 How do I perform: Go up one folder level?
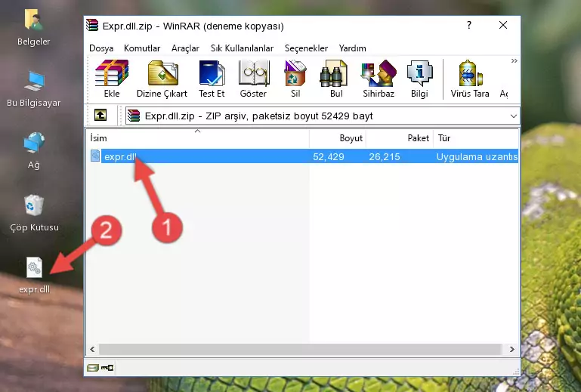pyautogui.click(x=100, y=116)
